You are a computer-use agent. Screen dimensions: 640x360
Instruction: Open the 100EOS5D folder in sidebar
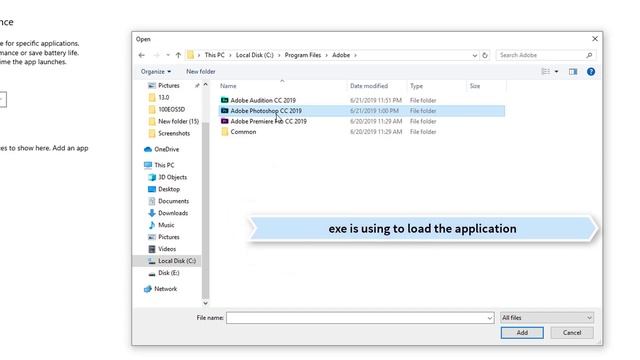(x=171, y=109)
